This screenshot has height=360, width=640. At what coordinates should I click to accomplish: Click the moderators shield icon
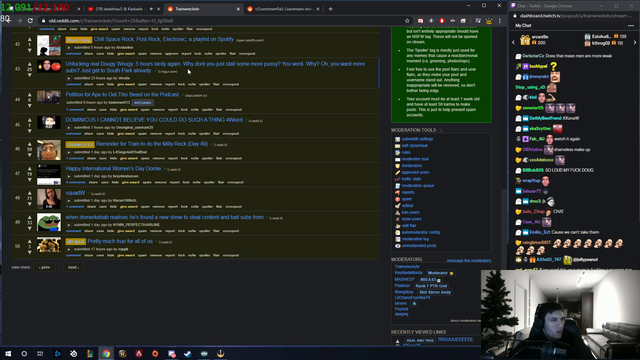pos(398,166)
